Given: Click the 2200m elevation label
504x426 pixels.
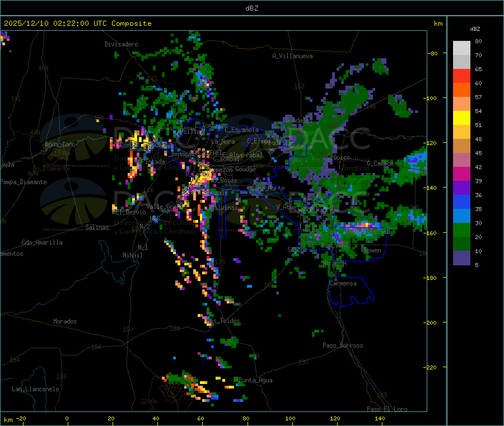Looking at the screenshot, I should [x=149, y=401].
